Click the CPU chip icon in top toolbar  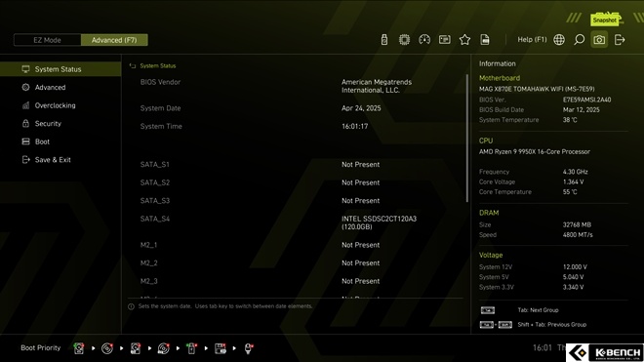point(404,39)
